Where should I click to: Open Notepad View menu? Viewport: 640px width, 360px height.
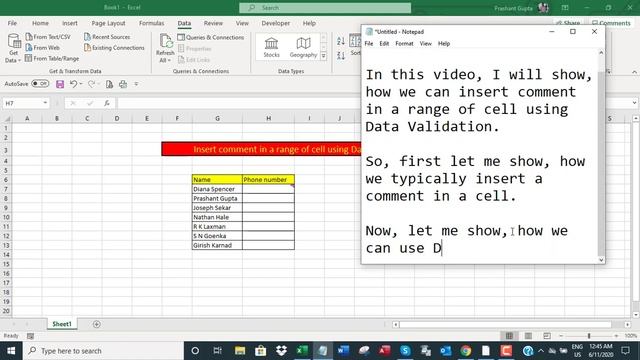425,44
